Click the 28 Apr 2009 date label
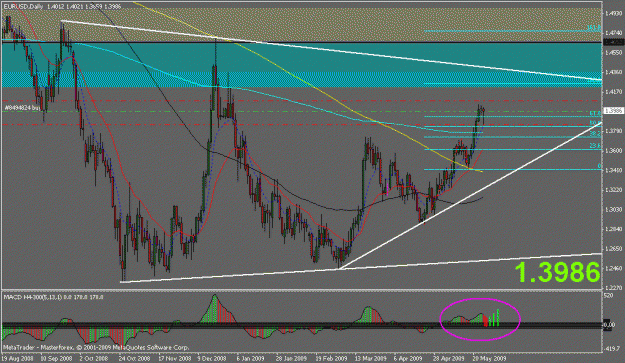 coord(449,358)
